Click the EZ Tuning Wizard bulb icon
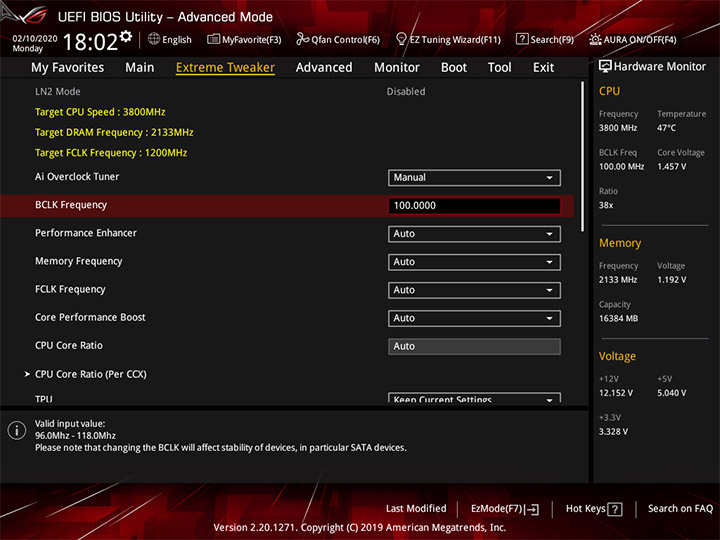The image size is (720, 540). pyautogui.click(x=401, y=39)
